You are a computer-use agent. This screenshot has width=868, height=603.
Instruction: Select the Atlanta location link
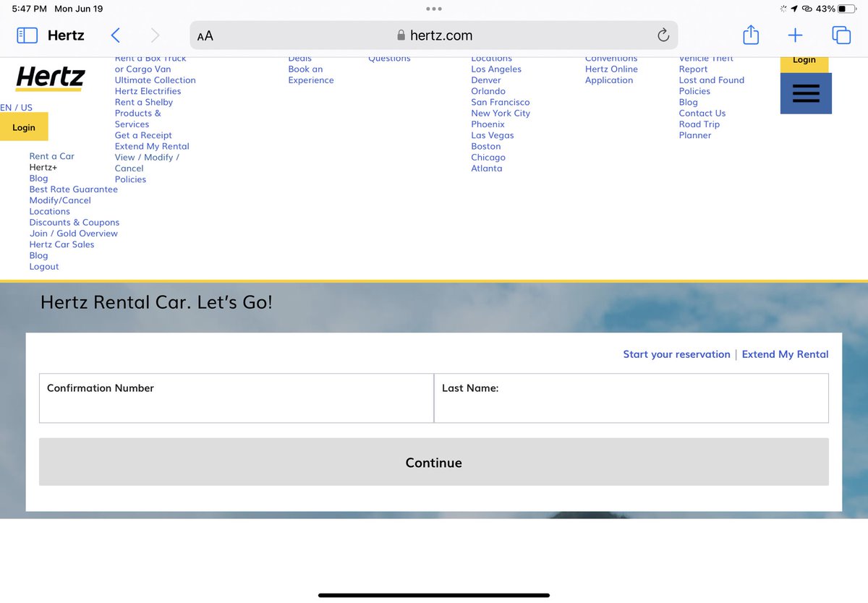click(487, 168)
